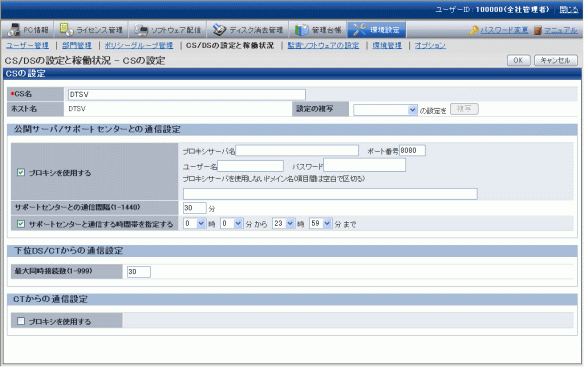Viewport: 584px width, 367px height.
Task: Open the マニュアル link
Action: [x=561, y=30]
